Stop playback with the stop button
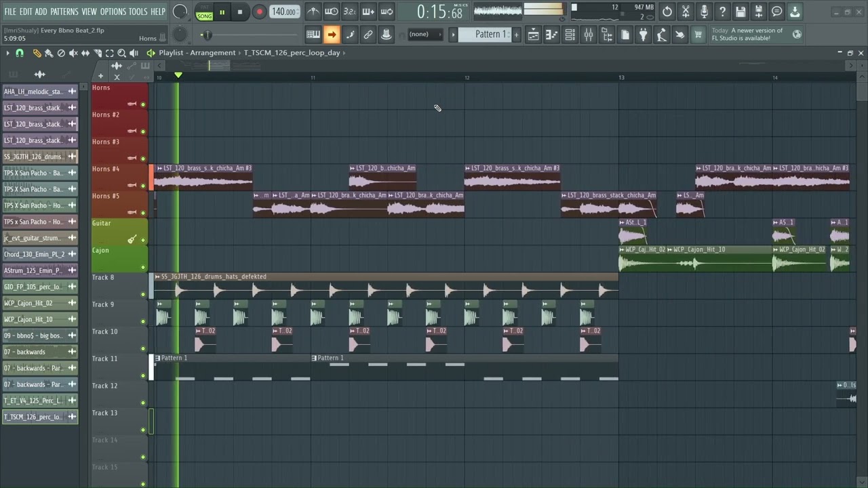 (239, 12)
